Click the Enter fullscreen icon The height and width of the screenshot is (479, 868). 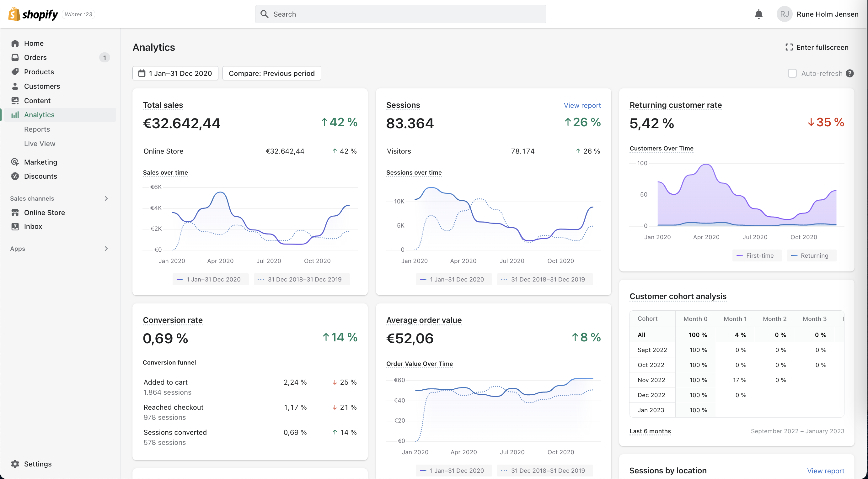(789, 47)
